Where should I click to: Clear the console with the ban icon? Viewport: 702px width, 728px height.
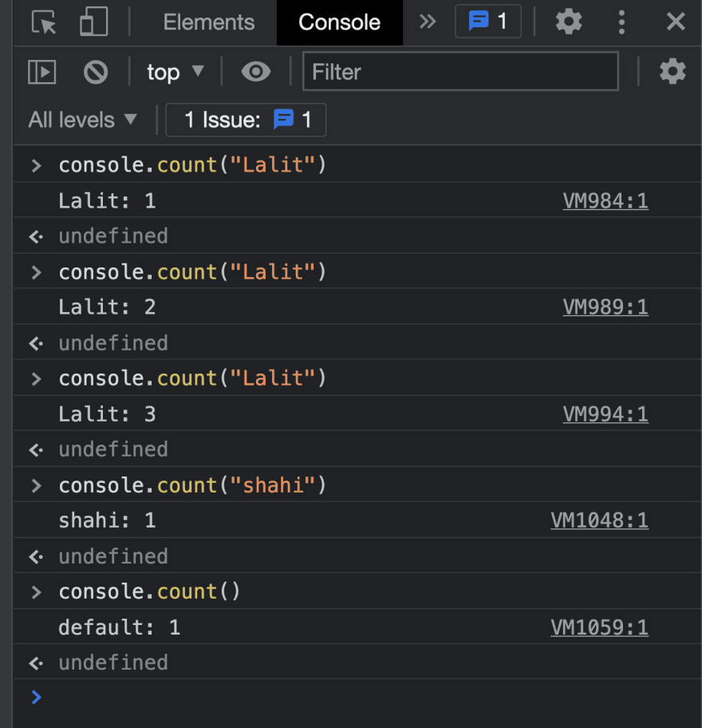[x=96, y=72]
